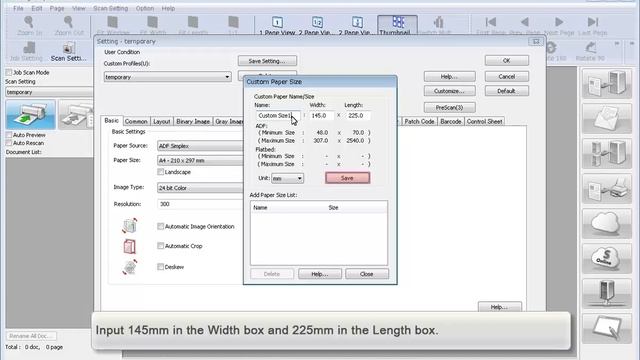Click the document-to-printer sidebar icon
This screenshot has width=640, height=360.
tap(607, 189)
